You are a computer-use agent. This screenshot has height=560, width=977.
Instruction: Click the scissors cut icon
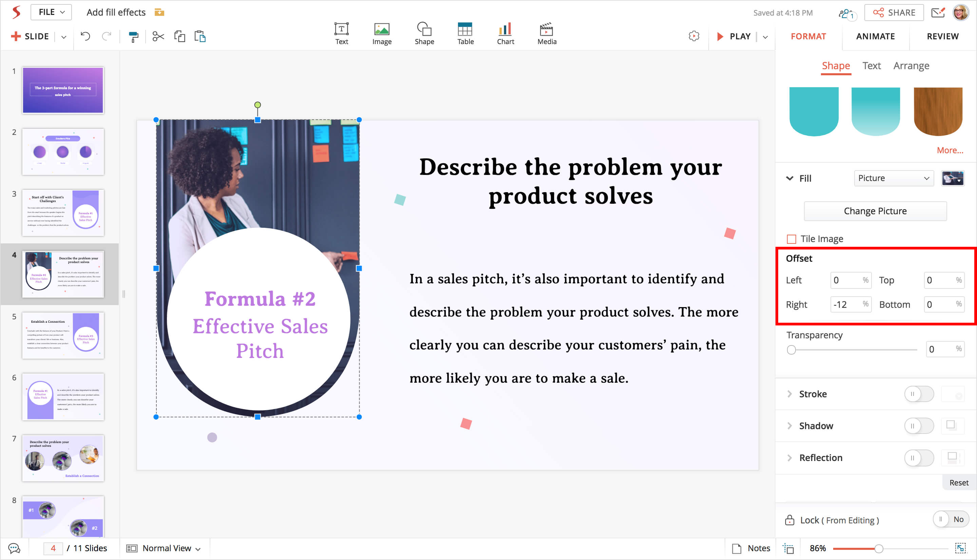[158, 37]
